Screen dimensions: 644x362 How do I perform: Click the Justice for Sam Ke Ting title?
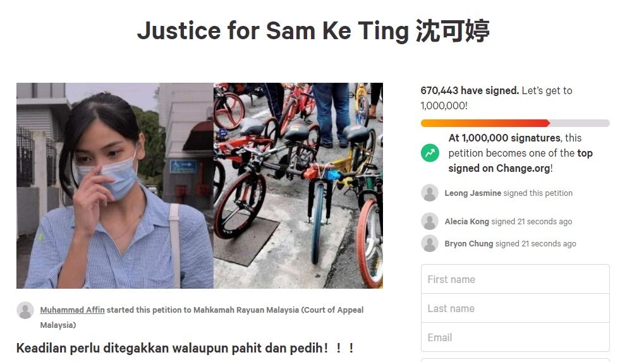point(313,31)
